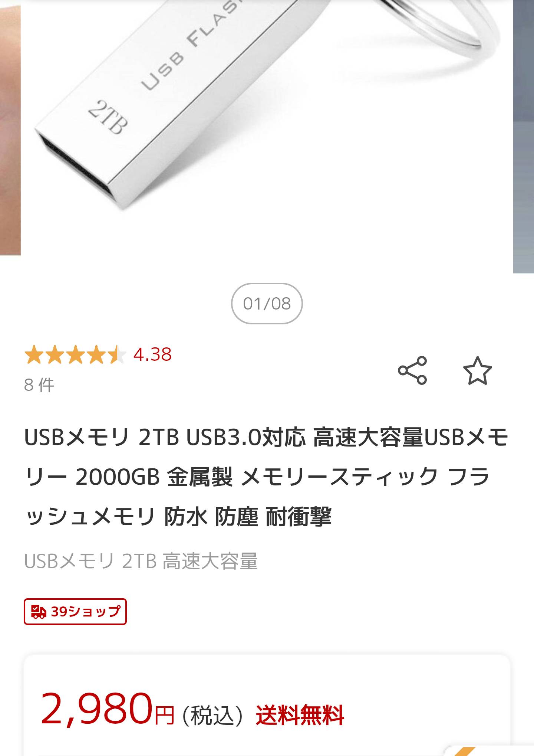Click the 送料無料 free shipping label

[300, 714]
